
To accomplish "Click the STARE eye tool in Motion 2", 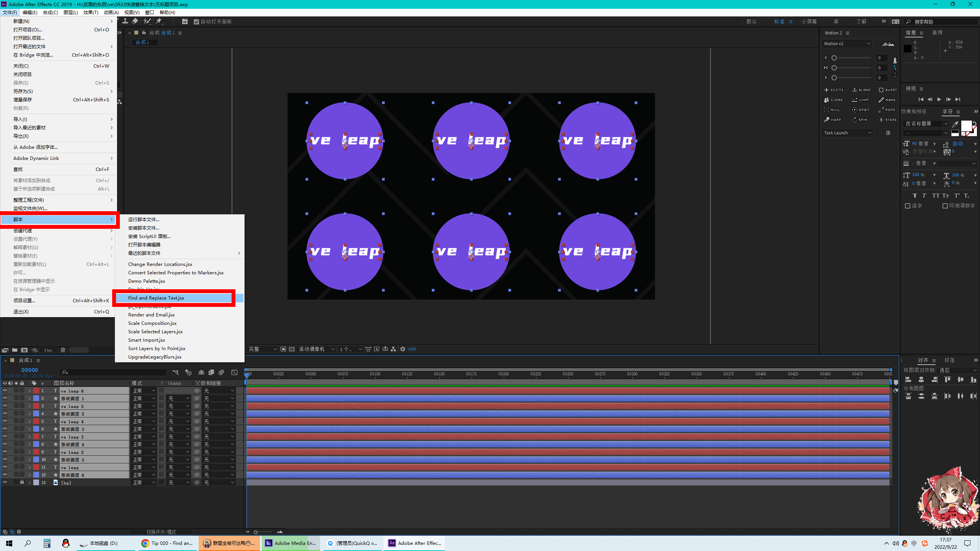I will (x=887, y=120).
